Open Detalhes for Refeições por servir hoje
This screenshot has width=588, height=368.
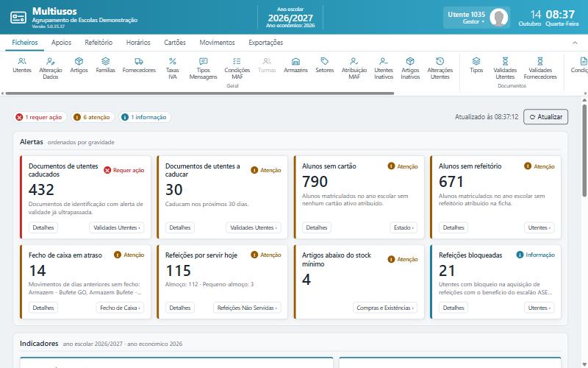click(x=180, y=308)
